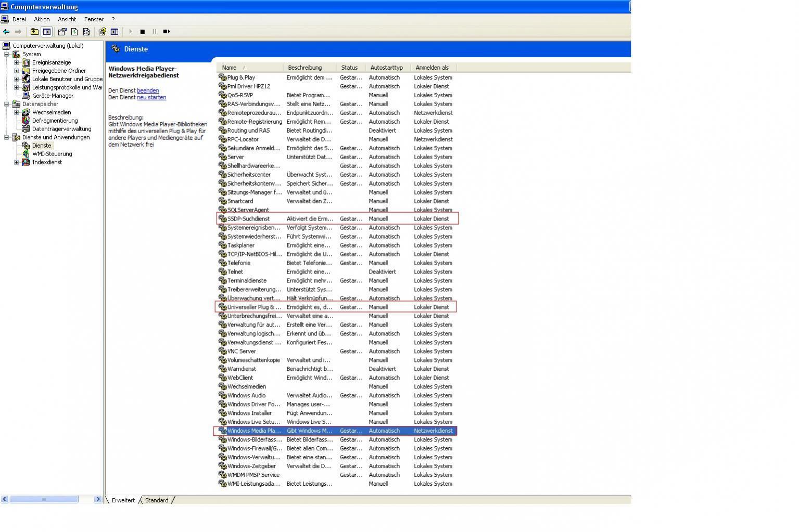The image size is (799, 532).
Task: Click the gear icon of the Taskplaner service
Action: point(222,245)
